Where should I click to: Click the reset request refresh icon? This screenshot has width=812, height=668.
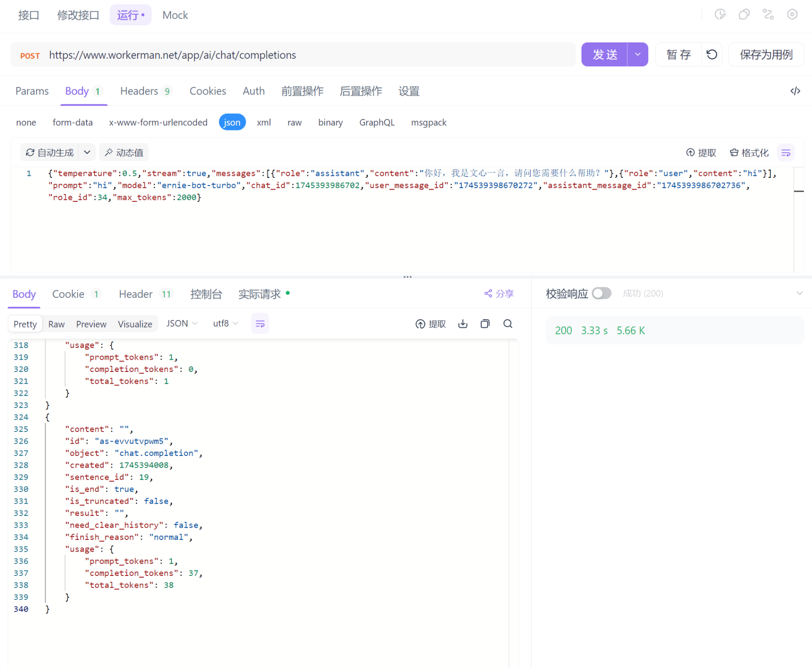pos(711,55)
